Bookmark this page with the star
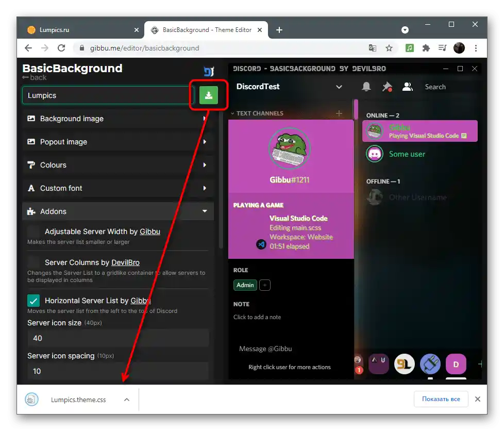This screenshot has width=504, height=431. click(x=389, y=48)
